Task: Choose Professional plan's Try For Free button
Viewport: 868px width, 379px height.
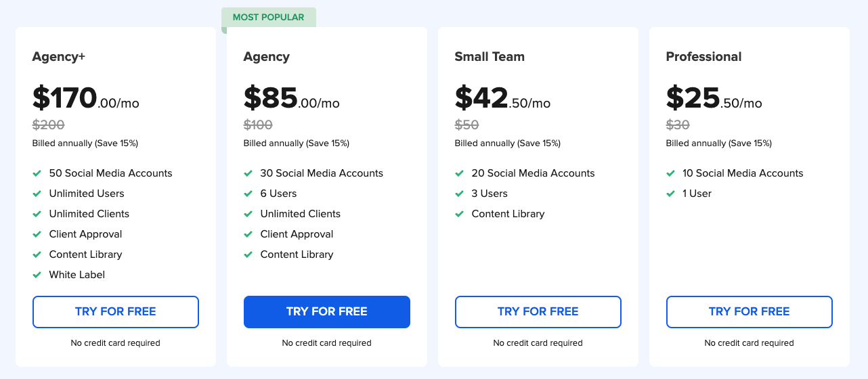Action: [x=749, y=312]
